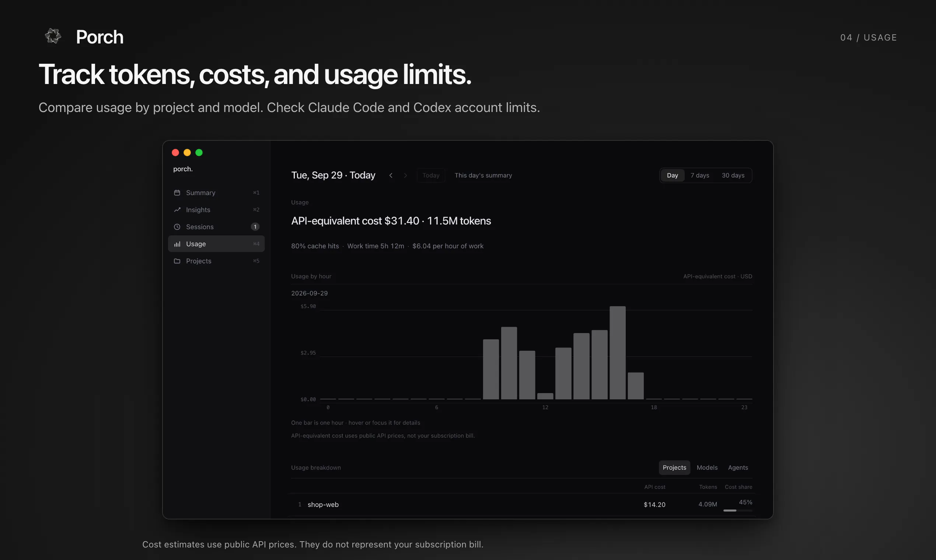Open This day's summary link
Screen dimensions: 936x560
tap(483, 175)
